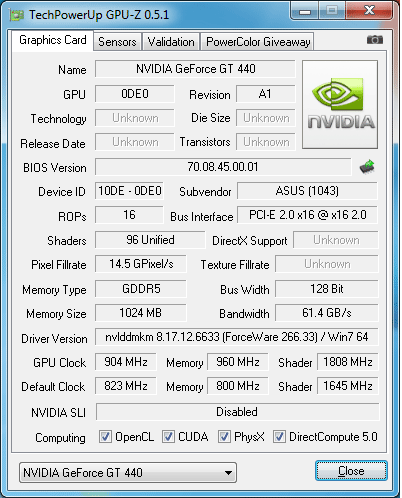Toggle the CUDA checkbox
This screenshot has width=402, height=498.
[168, 436]
